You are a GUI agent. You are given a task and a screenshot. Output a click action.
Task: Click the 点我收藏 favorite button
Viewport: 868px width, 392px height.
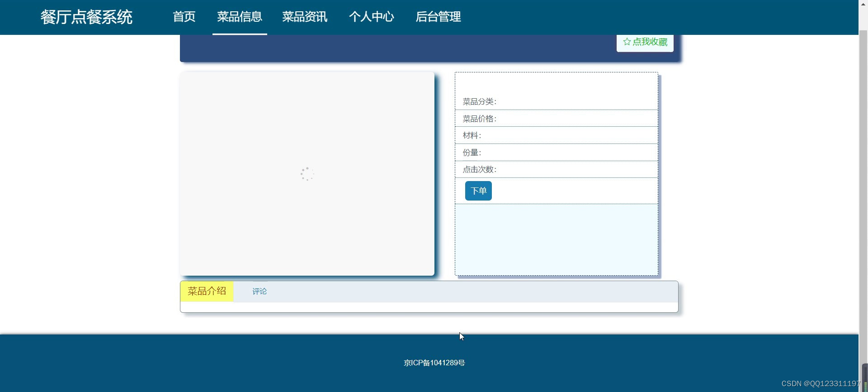pyautogui.click(x=645, y=42)
